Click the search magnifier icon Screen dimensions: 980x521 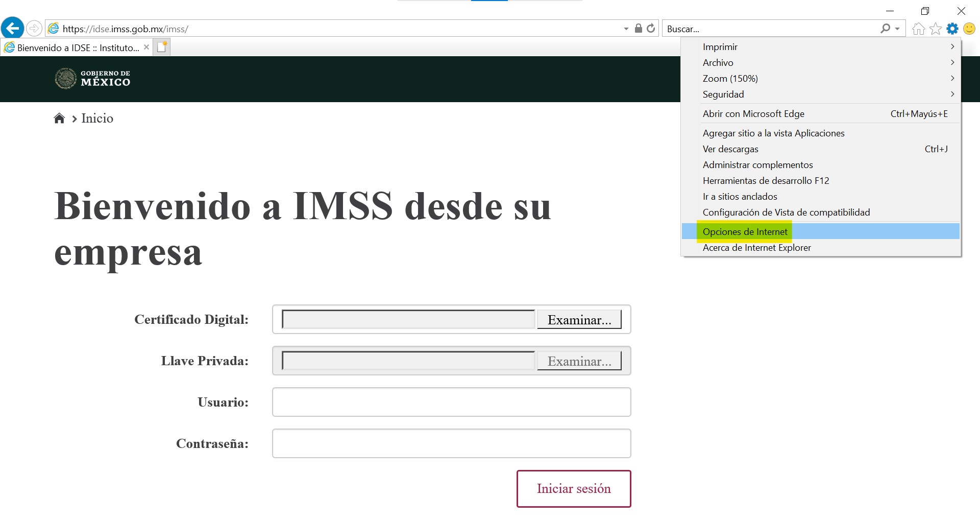886,29
